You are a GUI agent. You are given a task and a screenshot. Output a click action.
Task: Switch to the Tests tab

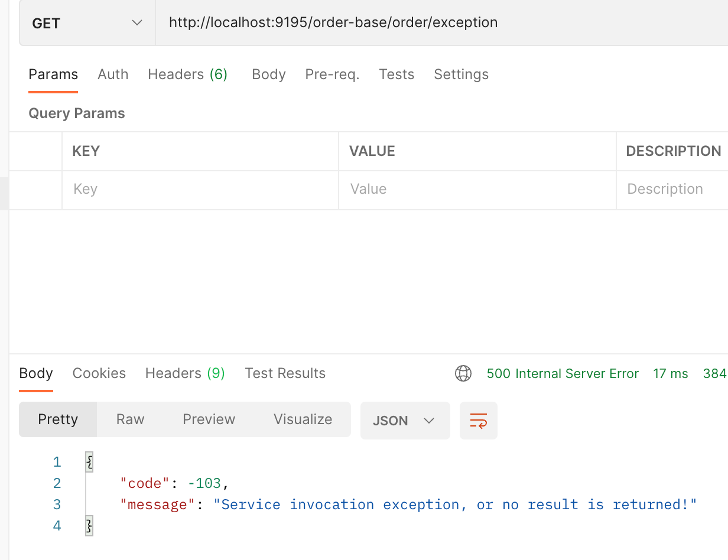coord(396,74)
